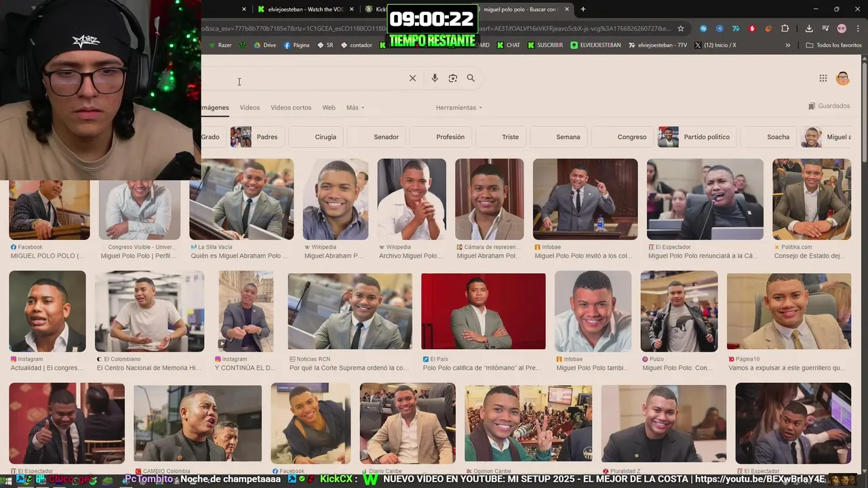Close the elviejoesteban Watch the VOD tab
Screen dimensions: 868x488
[x=351, y=9]
